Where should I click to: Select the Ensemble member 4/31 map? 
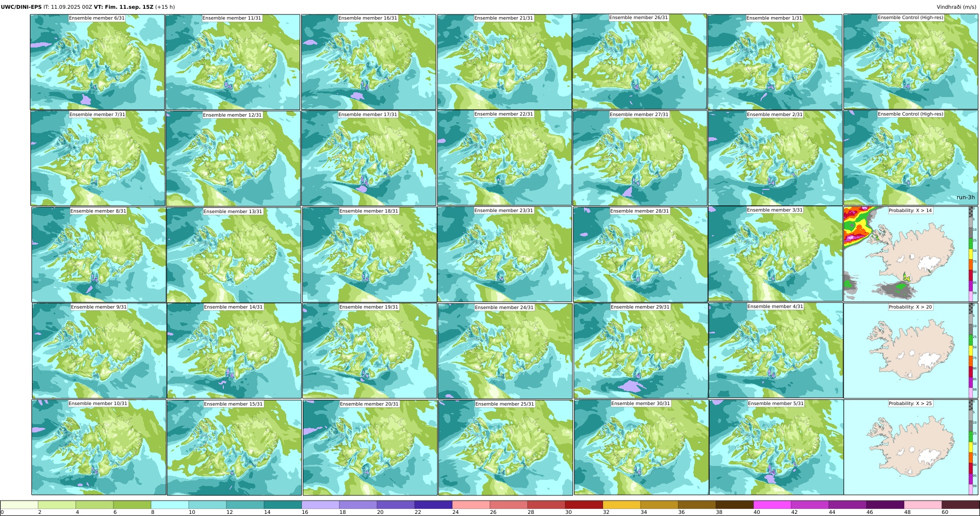[x=776, y=350]
